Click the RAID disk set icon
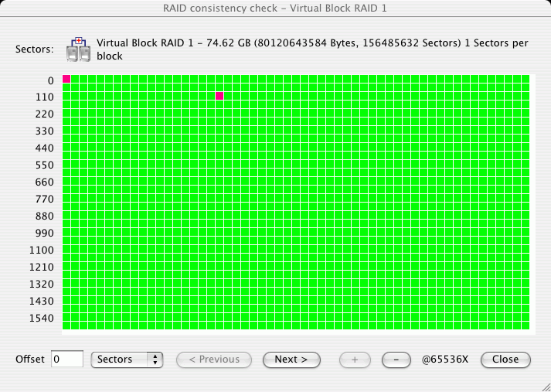Image resolution: width=551 pixels, height=392 pixels. click(78, 49)
